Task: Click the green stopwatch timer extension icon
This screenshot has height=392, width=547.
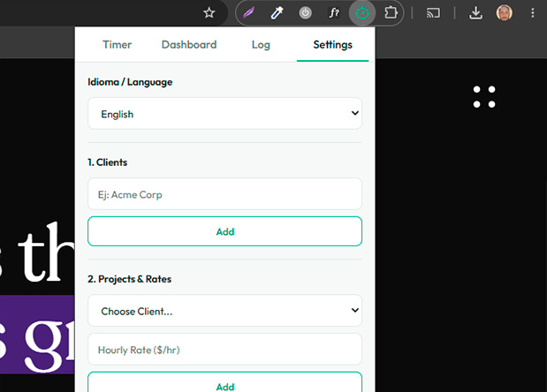Action: coord(362,13)
